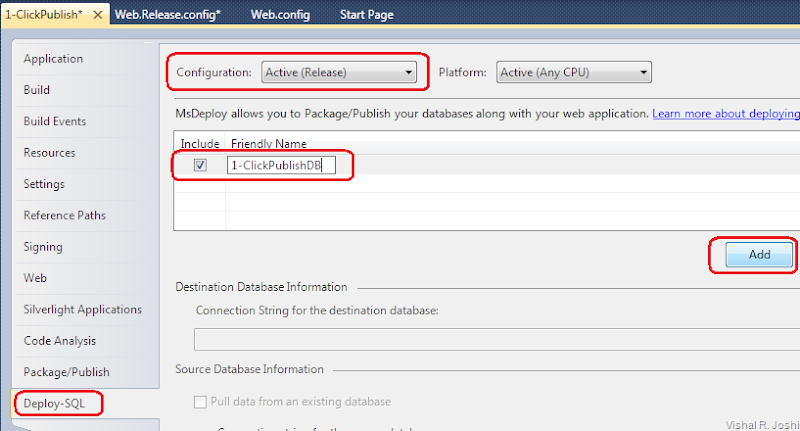Open the Learn more about deploying link
The width and height of the screenshot is (800, 431).
click(725, 115)
